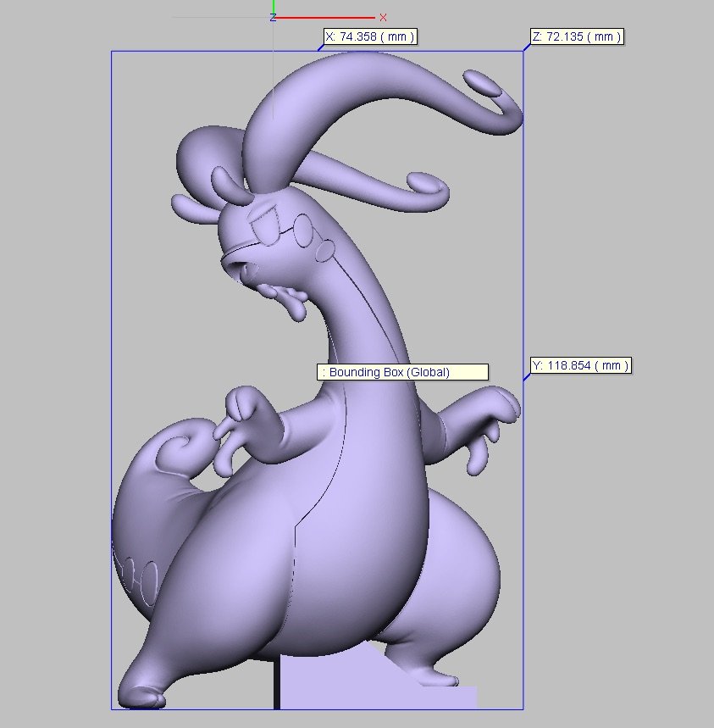This screenshot has height=728, width=714.
Task: Select the X: 74.358 mm dimension label
Action: 369,36
